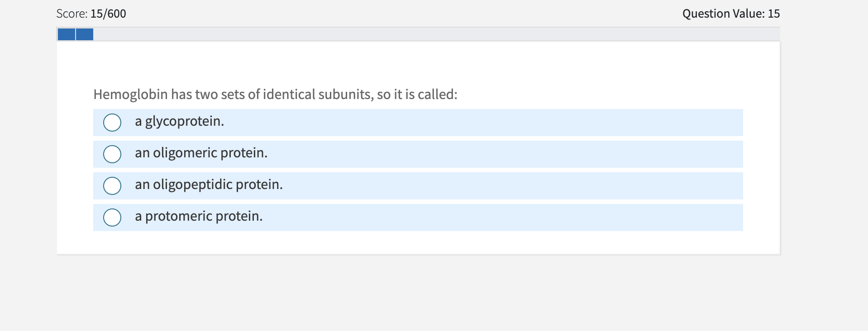This screenshot has height=331, width=868.
Task: Click the second blue progress segment
Action: pos(85,34)
